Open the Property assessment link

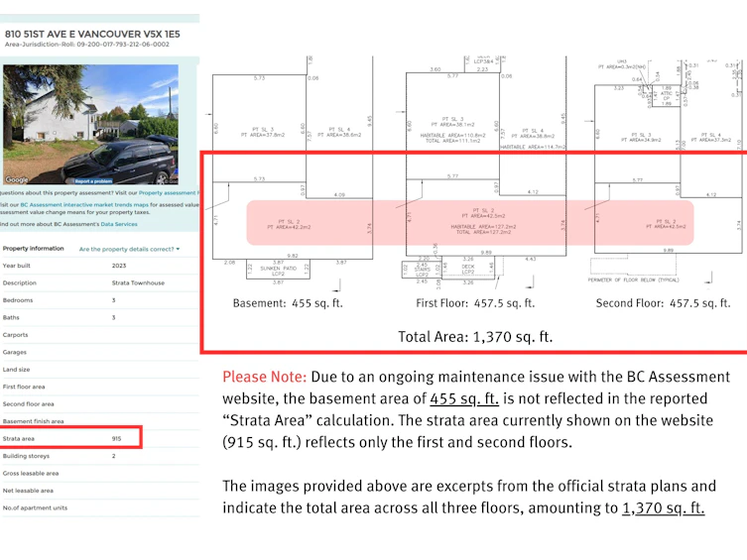[x=169, y=192]
